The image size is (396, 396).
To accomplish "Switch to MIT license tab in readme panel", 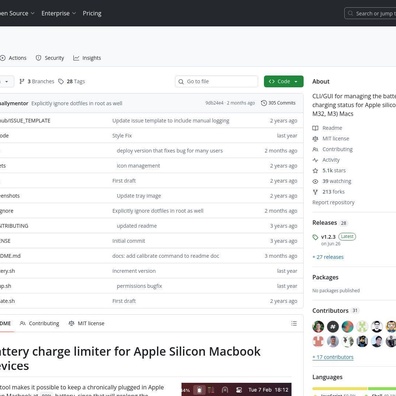I will 87,323.
